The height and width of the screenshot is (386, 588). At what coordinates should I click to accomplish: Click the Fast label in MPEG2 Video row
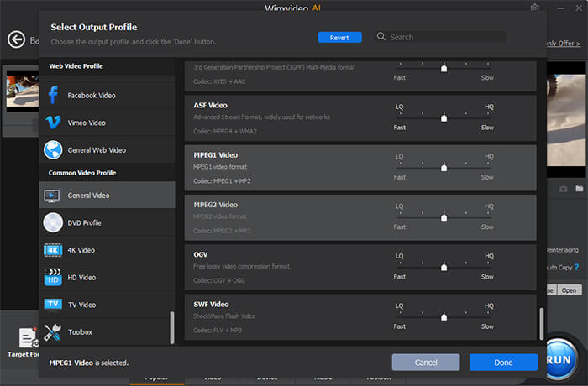[399, 227]
